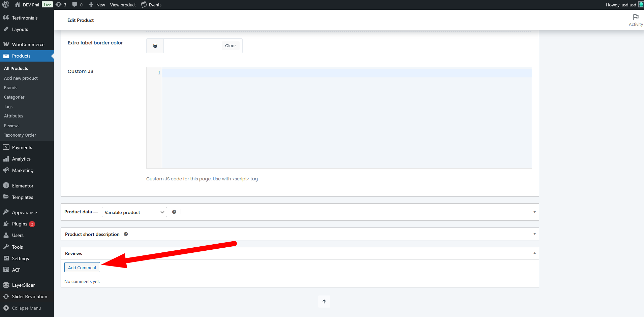Click the WordPress logo icon
Viewport: 644px width, 317px height.
[x=6, y=5]
